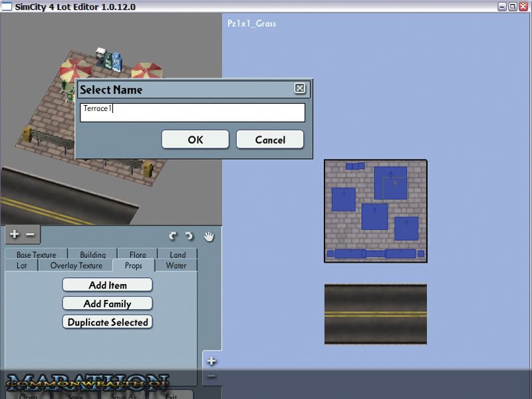The height and width of the screenshot is (399, 532).
Task: Click the Save As button
Action: [x=124, y=396]
